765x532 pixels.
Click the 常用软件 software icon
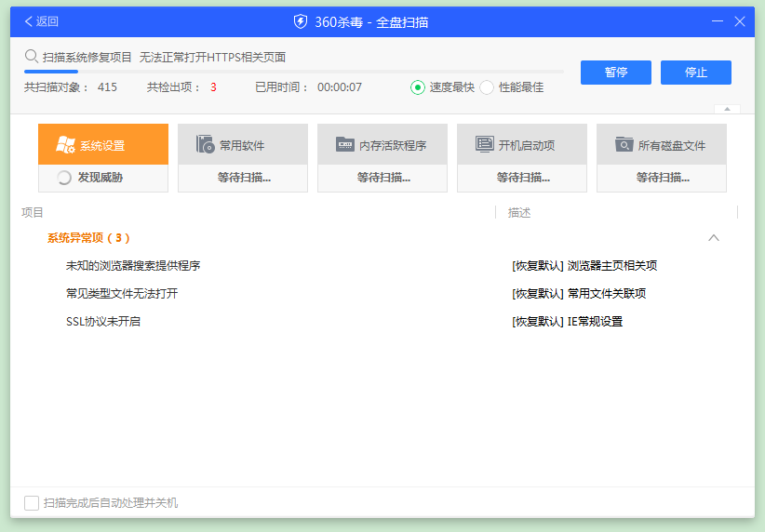tap(205, 144)
